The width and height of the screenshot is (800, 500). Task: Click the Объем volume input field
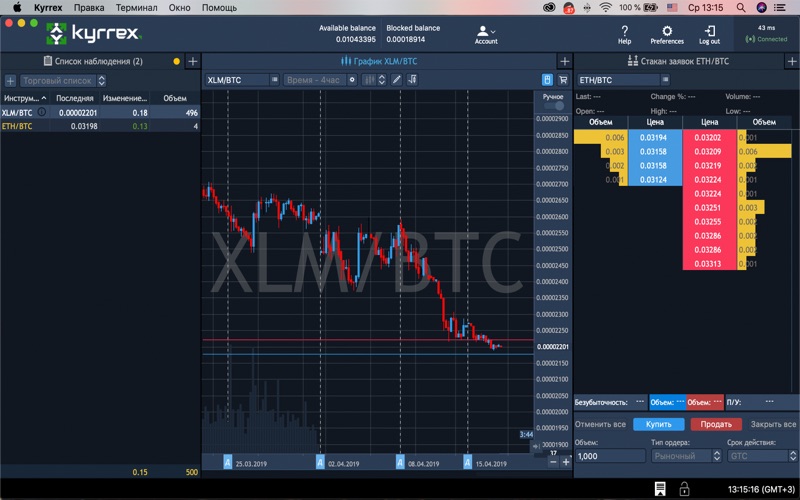[x=610, y=456]
